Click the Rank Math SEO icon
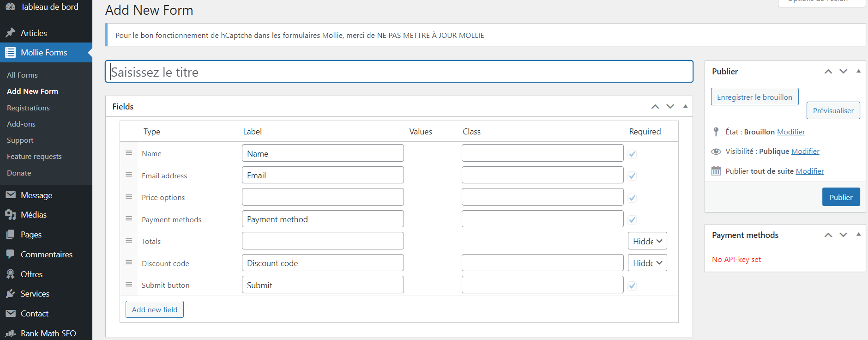 click(x=10, y=333)
